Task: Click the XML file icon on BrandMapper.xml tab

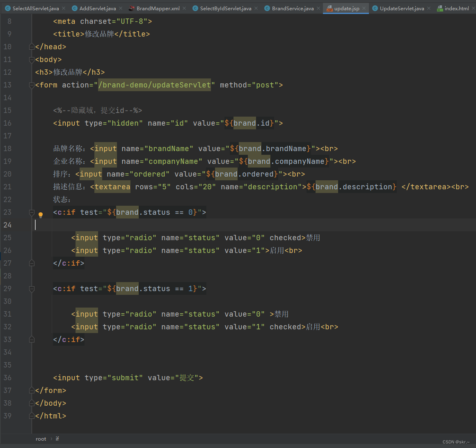Action: [x=131, y=8]
